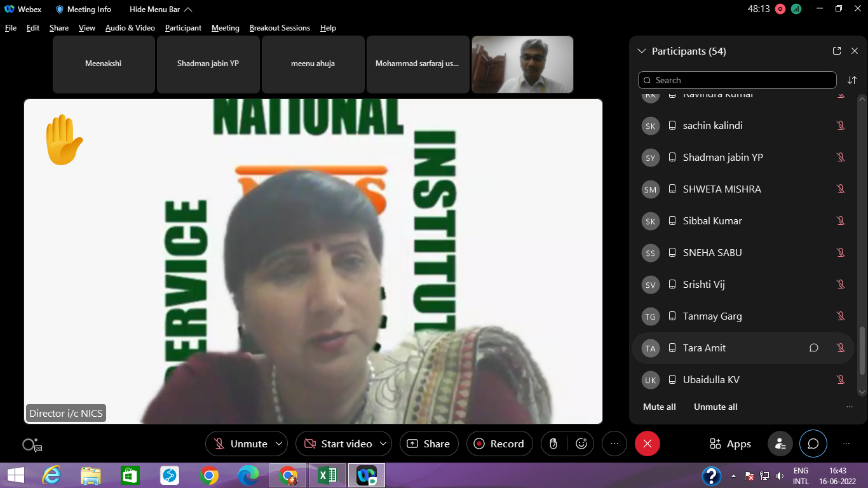Viewport: 868px width, 488px height.
Task: Open the Audio & Video menu
Action: click(130, 28)
